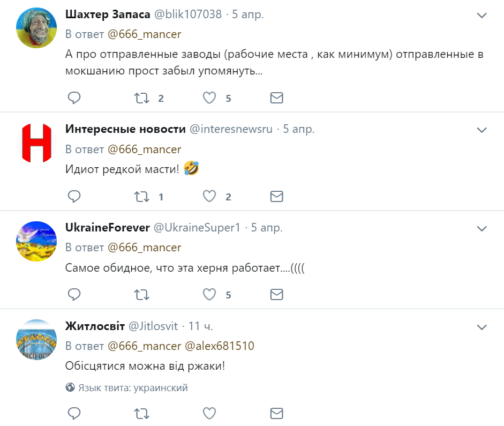Image resolution: width=504 pixels, height=426 pixels.
Task: Like the UkraineForever tweet
Action: click(x=209, y=294)
